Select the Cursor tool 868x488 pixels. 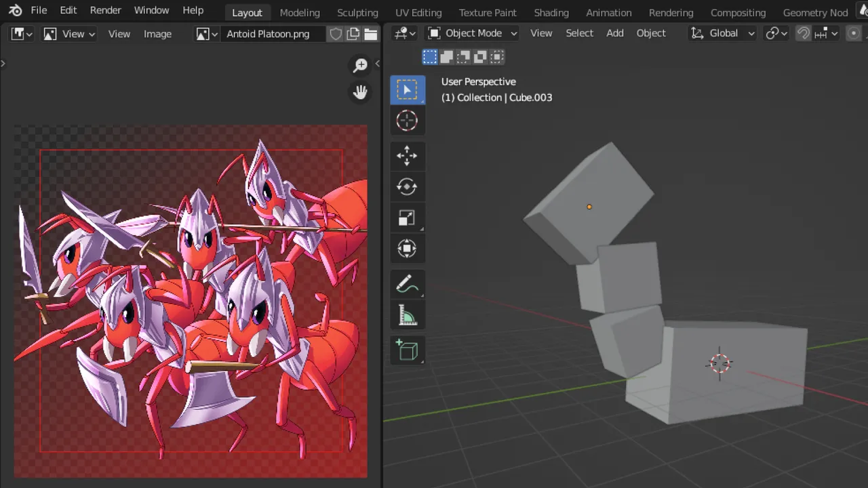[x=407, y=121]
